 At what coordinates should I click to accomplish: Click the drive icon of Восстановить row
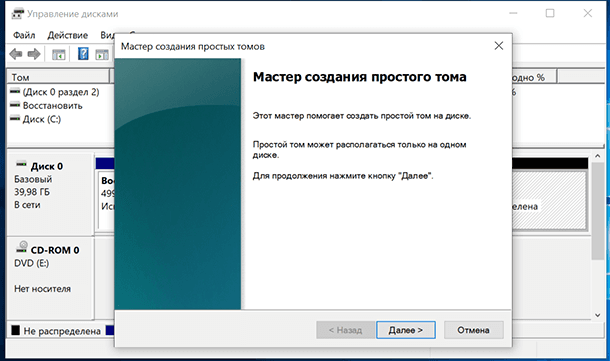15,105
